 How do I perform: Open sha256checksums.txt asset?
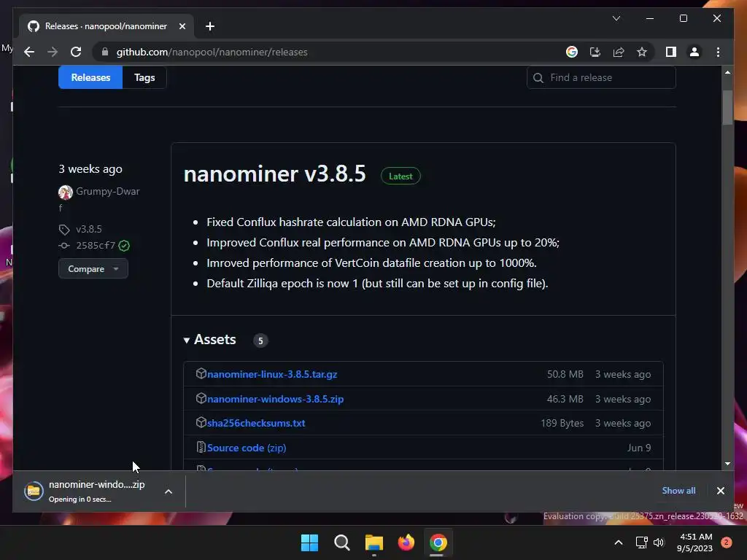tap(256, 423)
